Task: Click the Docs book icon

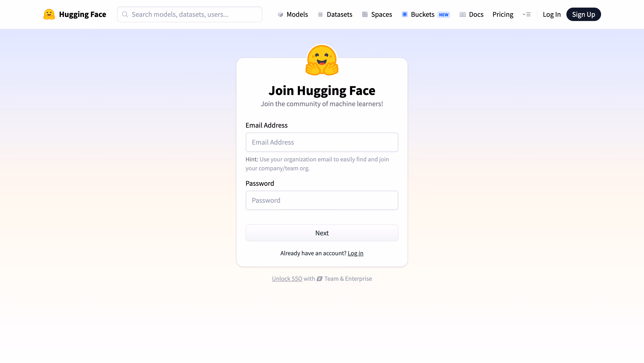Action: tap(463, 15)
